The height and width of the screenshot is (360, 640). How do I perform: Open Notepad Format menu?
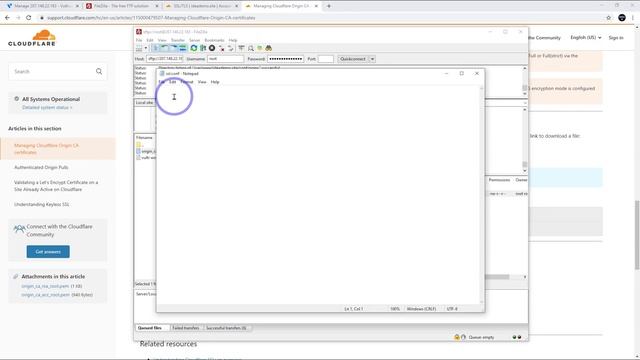[187, 82]
